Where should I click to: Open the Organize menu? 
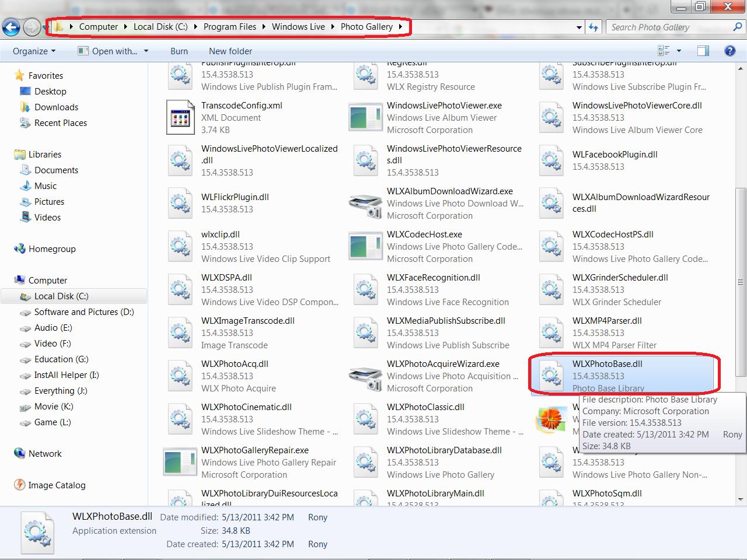point(34,51)
